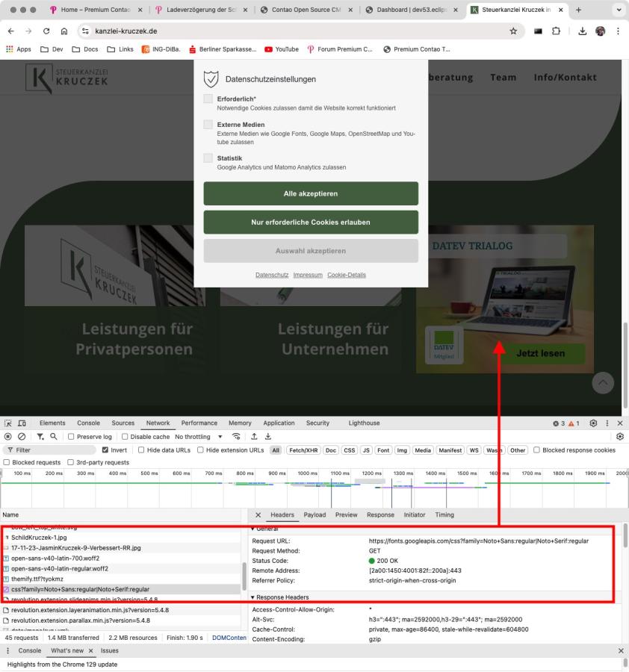Clear the network log
The image size is (629, 672).
pyautogui.click(x=22, y=436)
